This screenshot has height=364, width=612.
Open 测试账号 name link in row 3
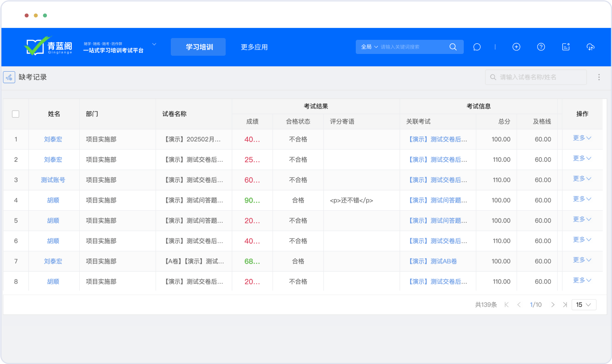pyautogui.click(x=53, y=180)
